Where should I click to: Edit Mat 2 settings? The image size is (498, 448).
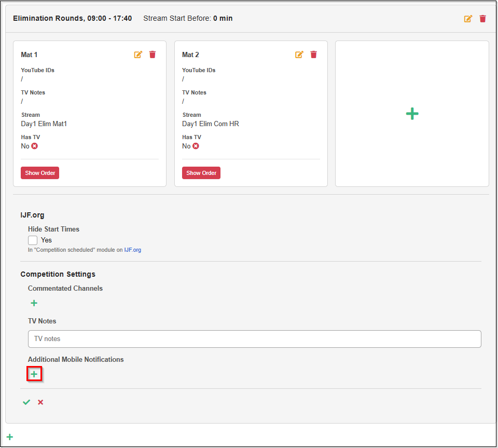(x=299, y=55)
